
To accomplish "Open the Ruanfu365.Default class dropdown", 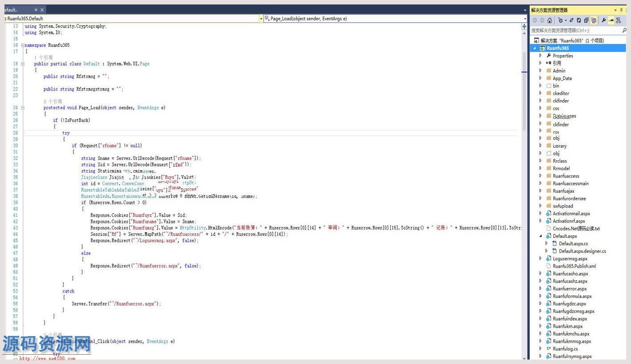I will click(x=261, y=19).
